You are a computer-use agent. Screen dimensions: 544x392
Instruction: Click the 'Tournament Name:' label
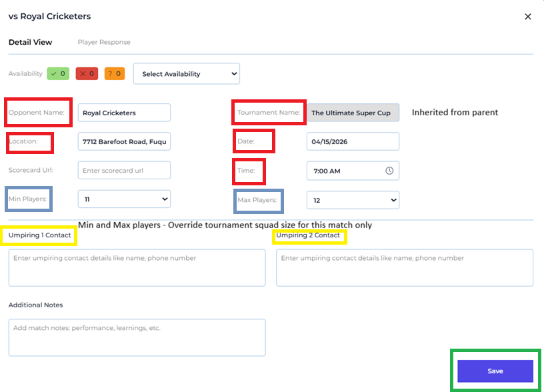269,113
